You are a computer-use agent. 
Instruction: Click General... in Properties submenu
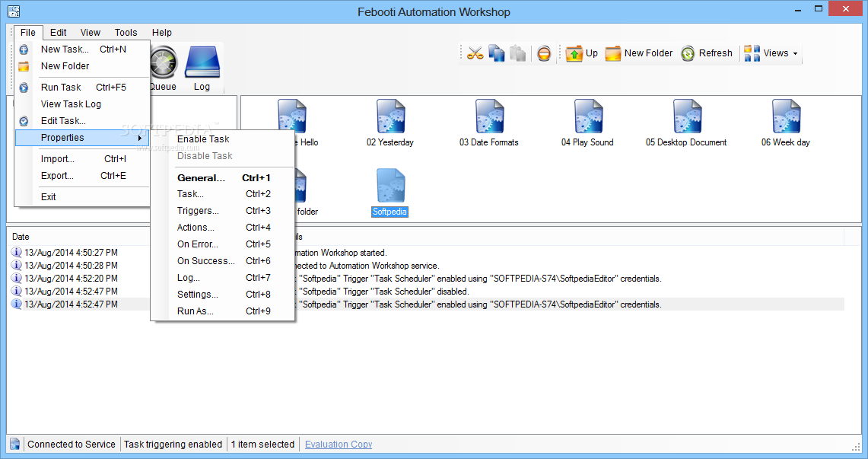(223, 177)
